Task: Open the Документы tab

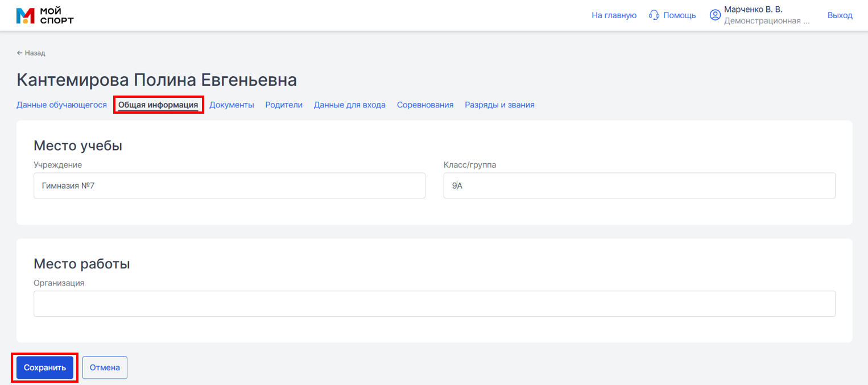Action: coord(232,105)
